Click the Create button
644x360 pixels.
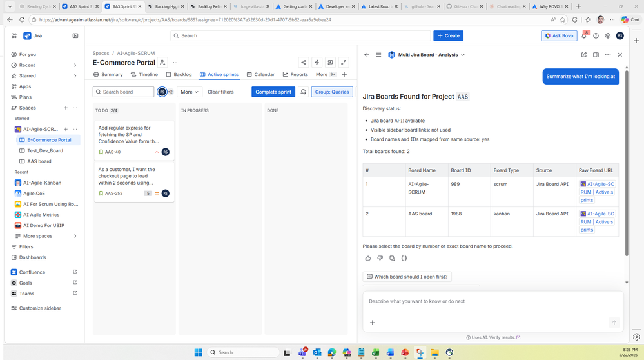pyautogui.click(x=448, y=35)
